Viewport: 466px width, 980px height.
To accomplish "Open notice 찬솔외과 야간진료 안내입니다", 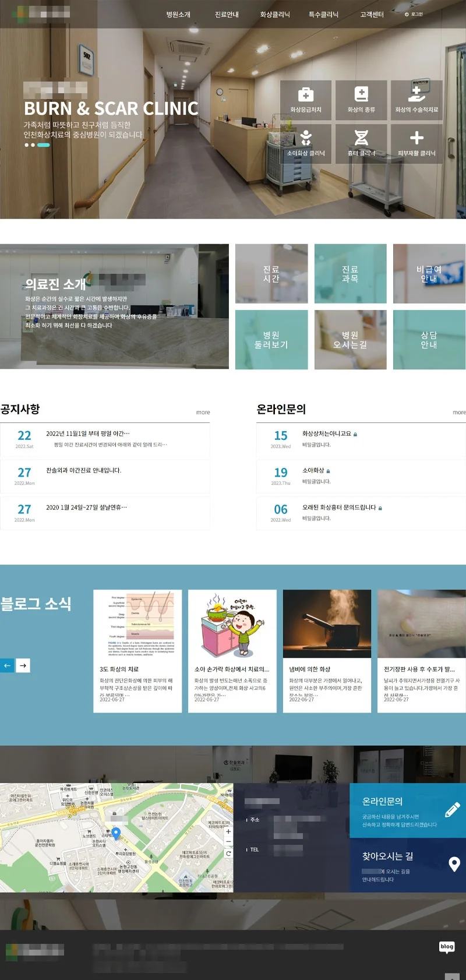I will (84, 470).
